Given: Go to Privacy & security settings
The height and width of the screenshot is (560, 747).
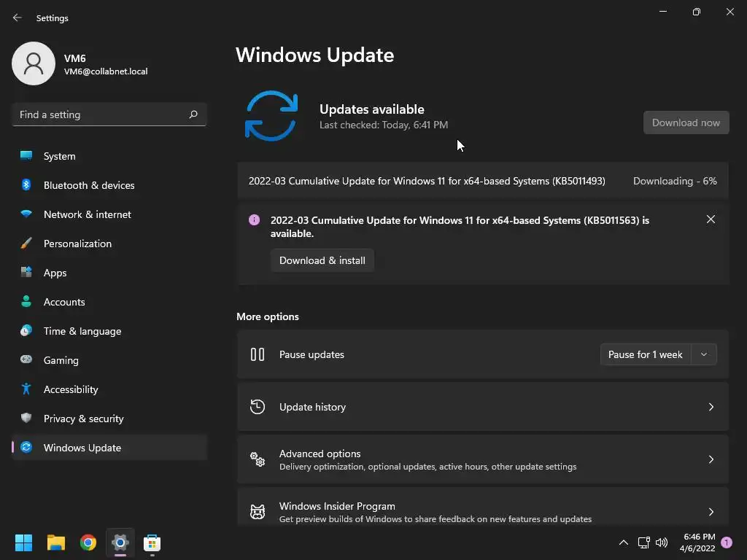Looking at the screenshot, I should (109, 418).
